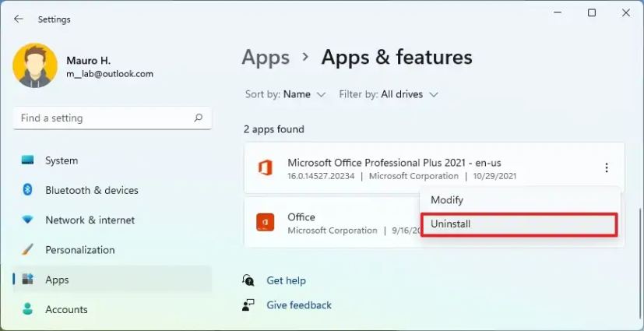Image resolution: width=644 pixels, height=331 pixels.
Task: Open Accounts category
Action: (113, 309)
